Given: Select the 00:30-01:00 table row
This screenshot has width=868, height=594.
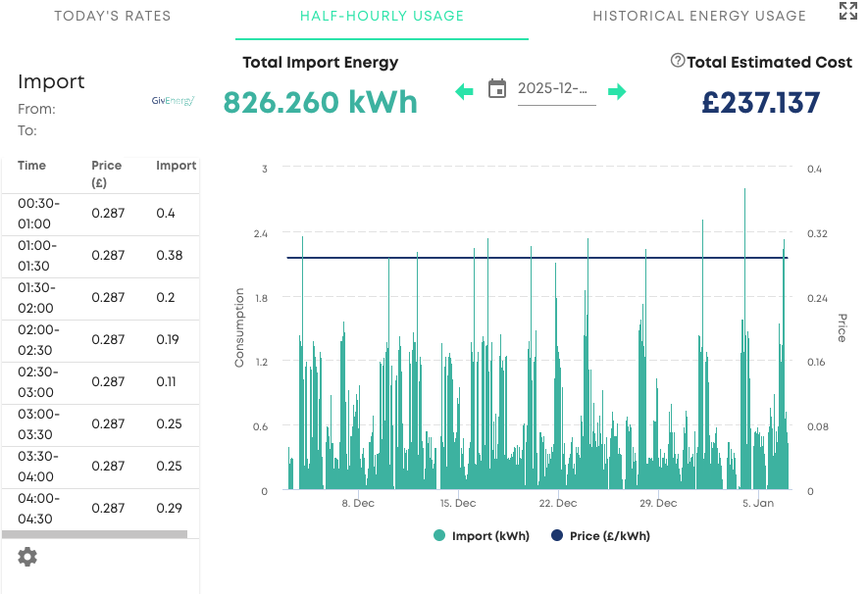Looking at the screenshot, I should click(x=100, y=214).
